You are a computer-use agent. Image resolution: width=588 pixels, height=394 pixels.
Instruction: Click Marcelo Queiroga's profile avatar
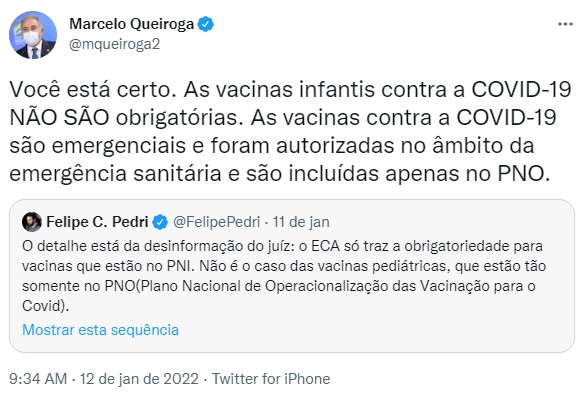[x=33, y=35]
